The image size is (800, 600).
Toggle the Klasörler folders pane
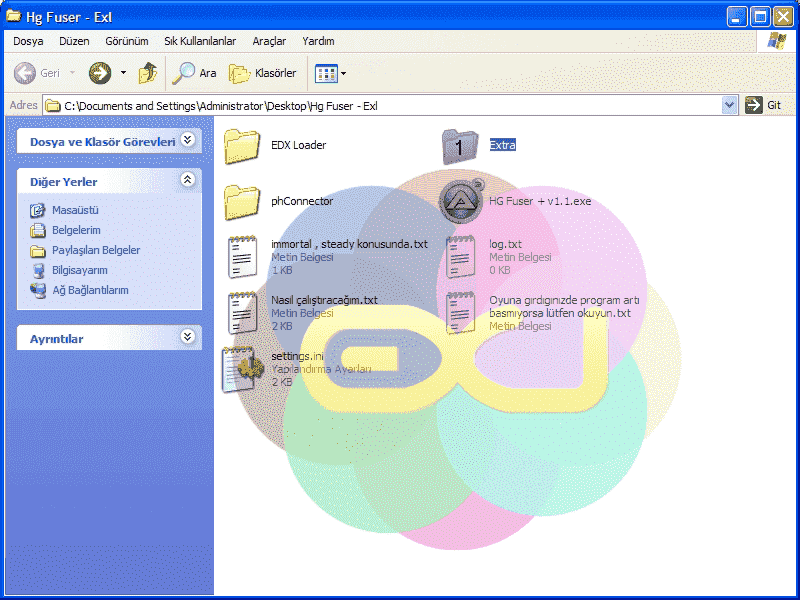pos(262,73)
